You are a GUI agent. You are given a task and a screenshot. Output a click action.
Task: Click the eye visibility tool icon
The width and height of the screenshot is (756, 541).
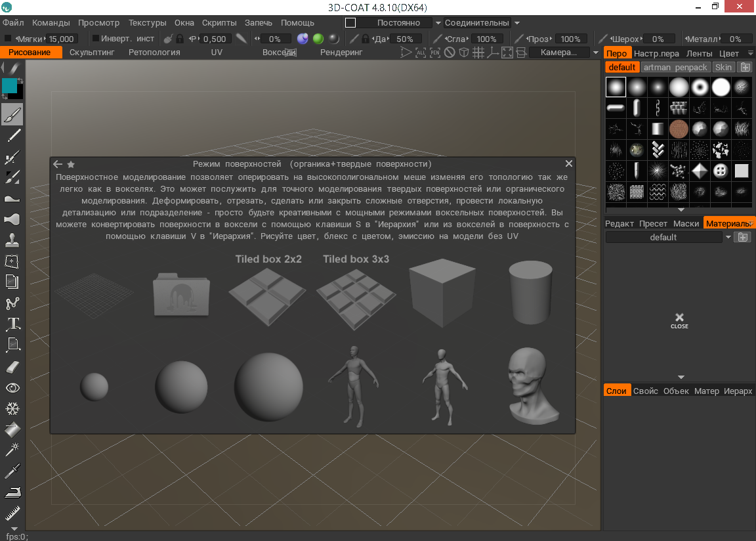(12, 387)
